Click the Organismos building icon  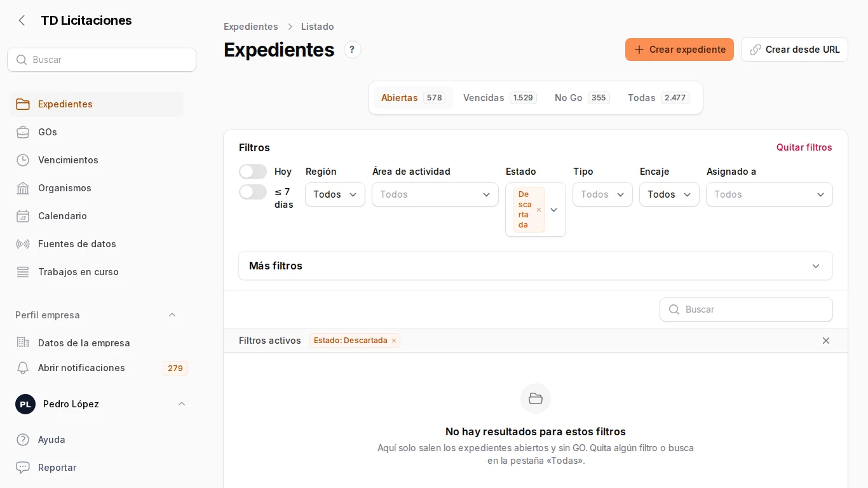23,188
